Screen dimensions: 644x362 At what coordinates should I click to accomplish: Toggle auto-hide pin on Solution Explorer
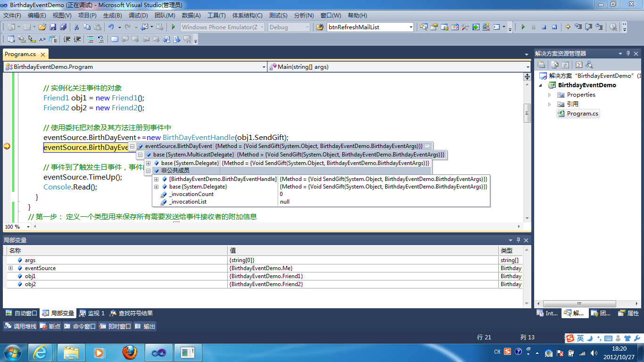[x=628, y=54]
